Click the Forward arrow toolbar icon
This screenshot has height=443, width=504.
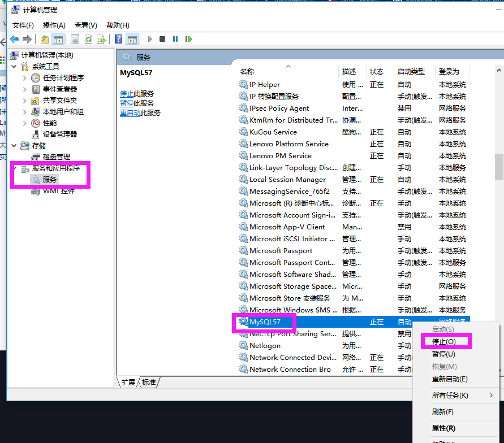(27, 39)
